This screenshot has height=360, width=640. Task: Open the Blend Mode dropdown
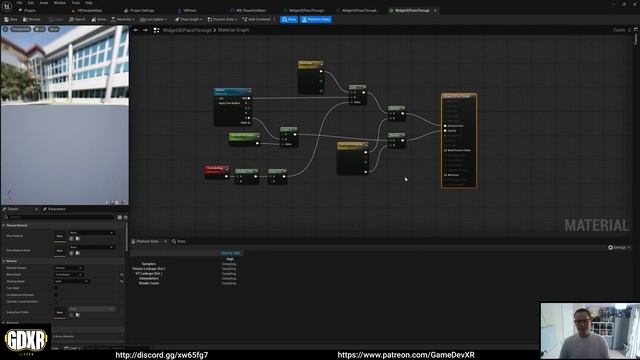point(69,275)
